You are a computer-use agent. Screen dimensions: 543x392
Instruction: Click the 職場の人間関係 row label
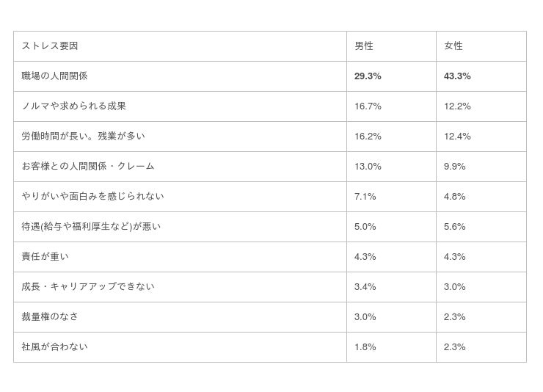[54, 76]
